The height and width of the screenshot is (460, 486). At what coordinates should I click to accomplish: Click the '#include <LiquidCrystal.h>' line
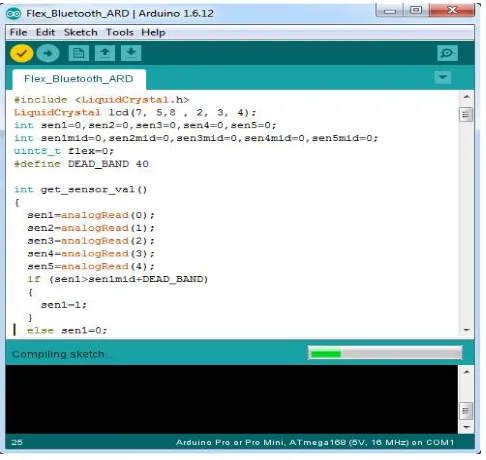point(102,100)
